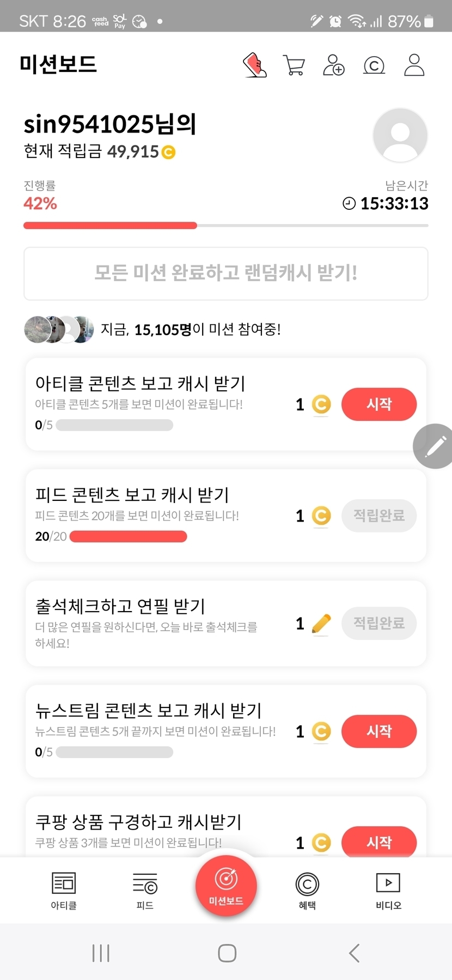
Task: Tap the invite friend icon
Action: (333, 65)
